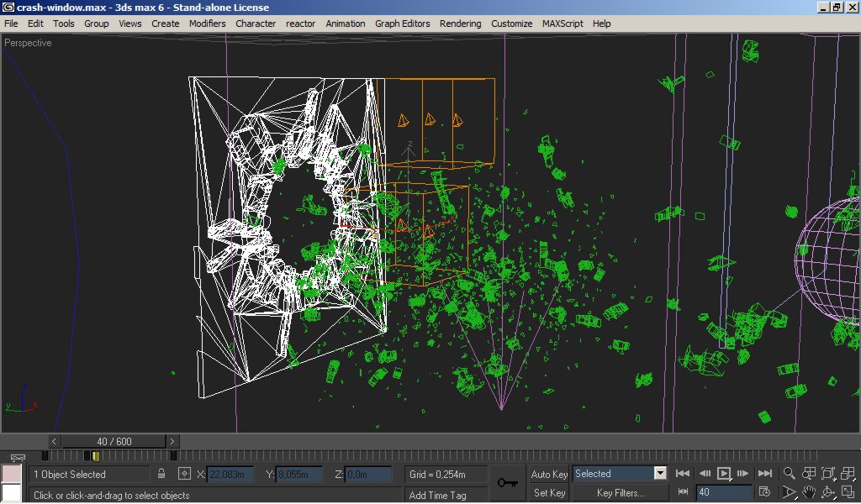Play the animation

tap(724, 473)
